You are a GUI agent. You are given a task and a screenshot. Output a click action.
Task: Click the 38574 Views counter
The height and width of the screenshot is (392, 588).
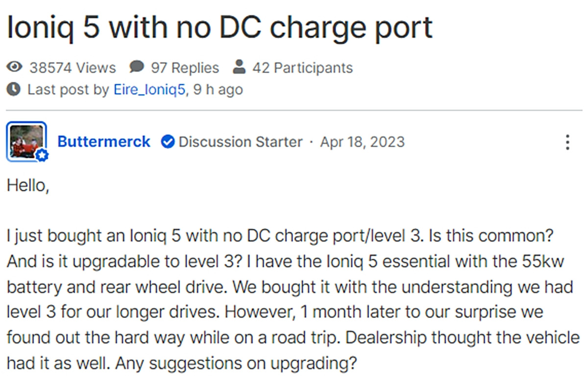73,67
